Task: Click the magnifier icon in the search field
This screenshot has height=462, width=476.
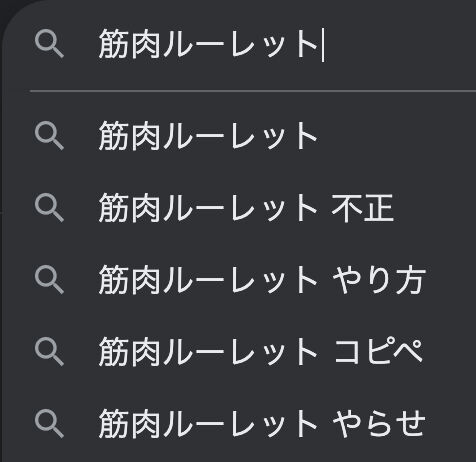Action: tap(49, 43)
